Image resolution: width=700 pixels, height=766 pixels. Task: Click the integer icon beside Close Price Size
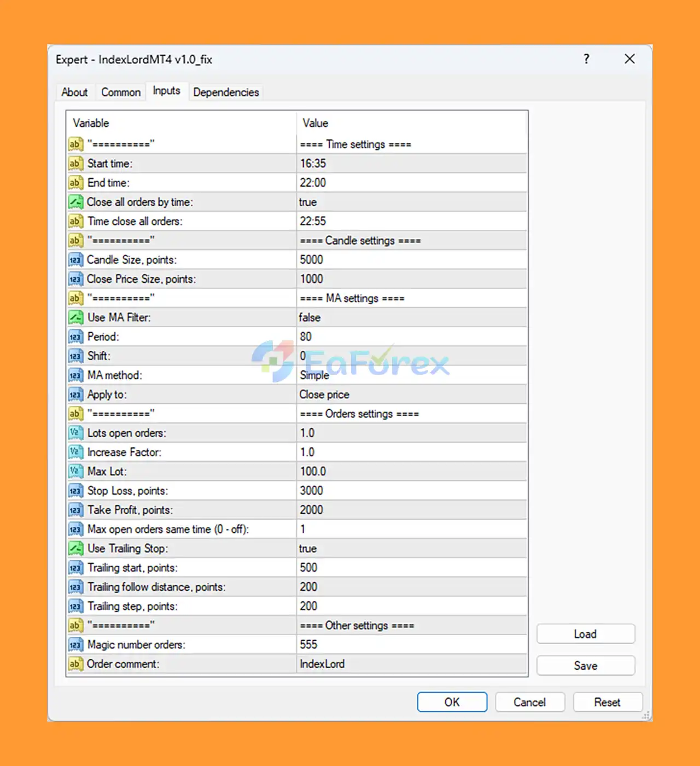coord(75,279)
